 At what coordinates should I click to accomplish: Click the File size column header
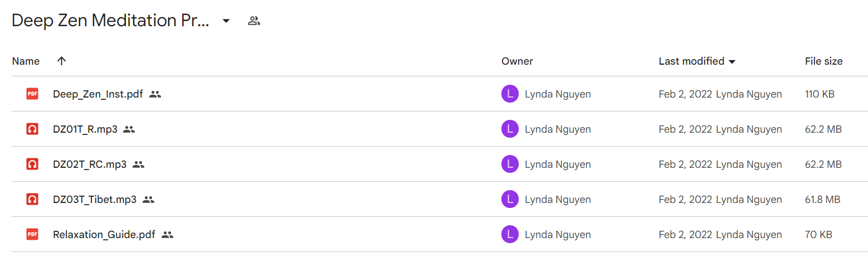click(823, 61)
